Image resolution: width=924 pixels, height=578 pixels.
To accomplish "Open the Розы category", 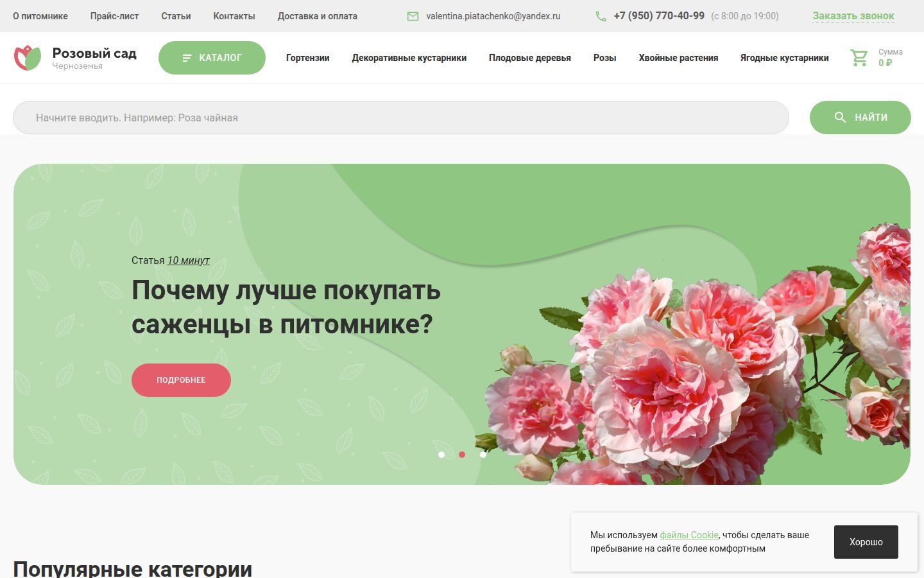I will point(605,58).
